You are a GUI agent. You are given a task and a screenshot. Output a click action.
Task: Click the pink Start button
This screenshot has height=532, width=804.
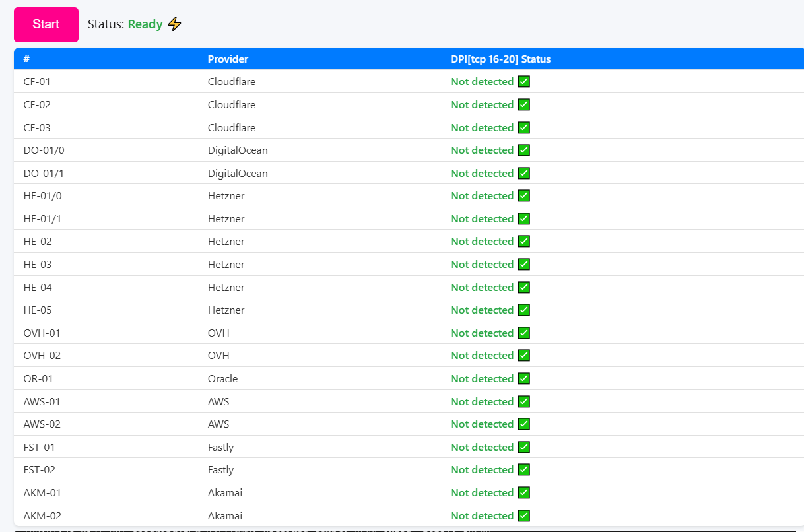(x=46, y=24)
